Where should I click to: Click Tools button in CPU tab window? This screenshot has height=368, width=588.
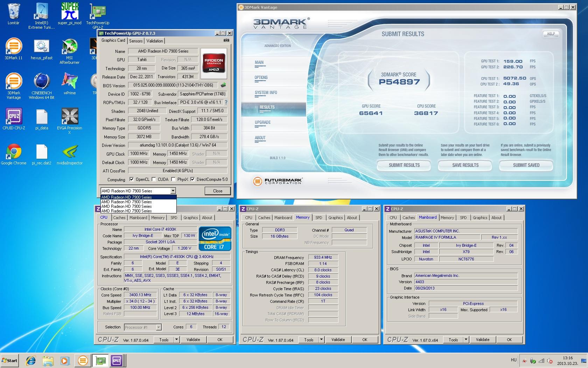pyautogui.click(x=164, y=340)
